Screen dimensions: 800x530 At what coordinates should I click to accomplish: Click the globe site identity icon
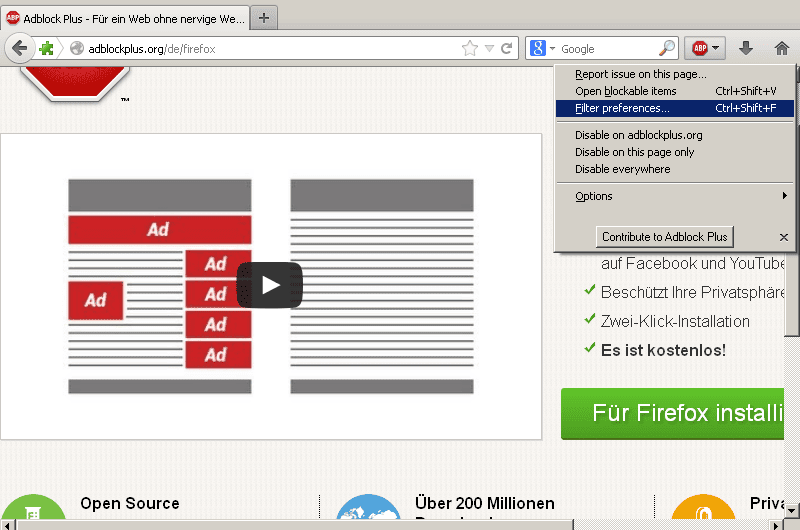[77, 48]
